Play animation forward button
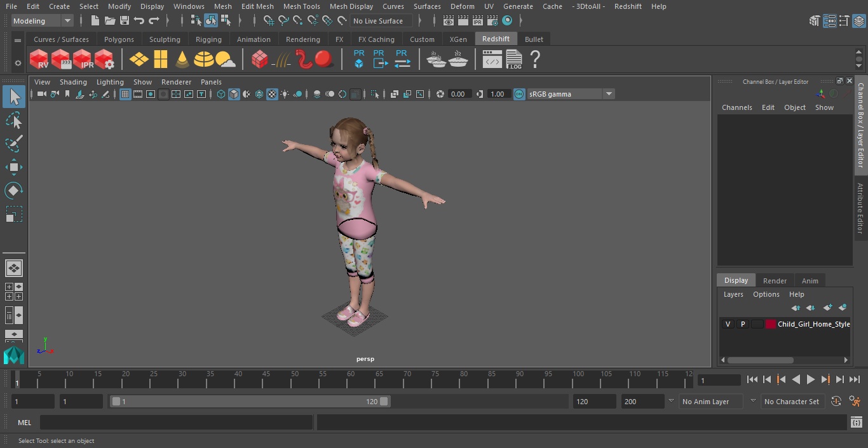The width and height of the screenshot is (868, 448). click(810, 379)
